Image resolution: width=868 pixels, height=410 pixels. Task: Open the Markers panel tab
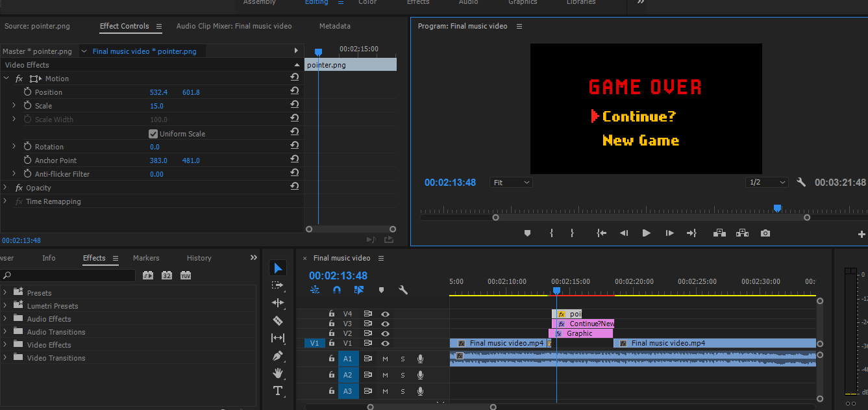[146, 258]
